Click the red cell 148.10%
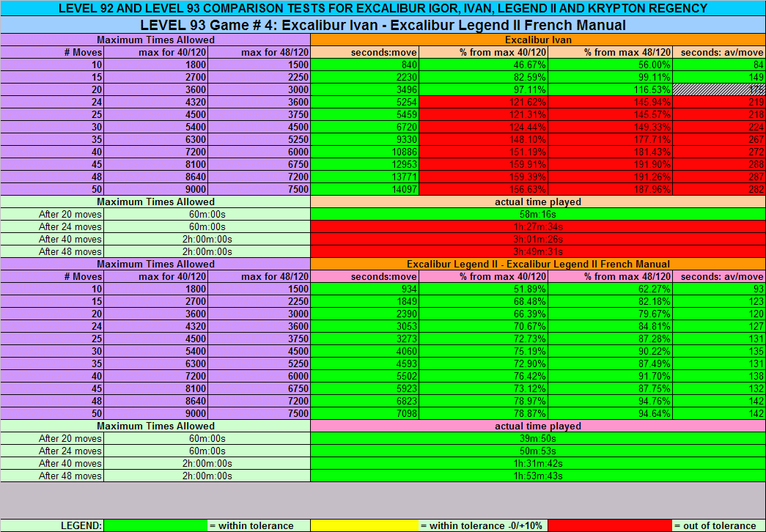This screenshot has width=766, height=532. coord(483,139)
